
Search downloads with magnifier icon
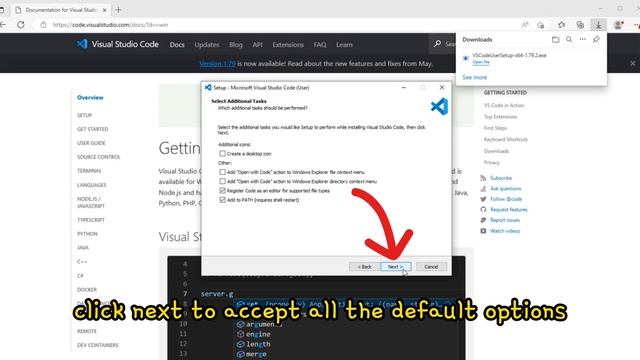569,40
